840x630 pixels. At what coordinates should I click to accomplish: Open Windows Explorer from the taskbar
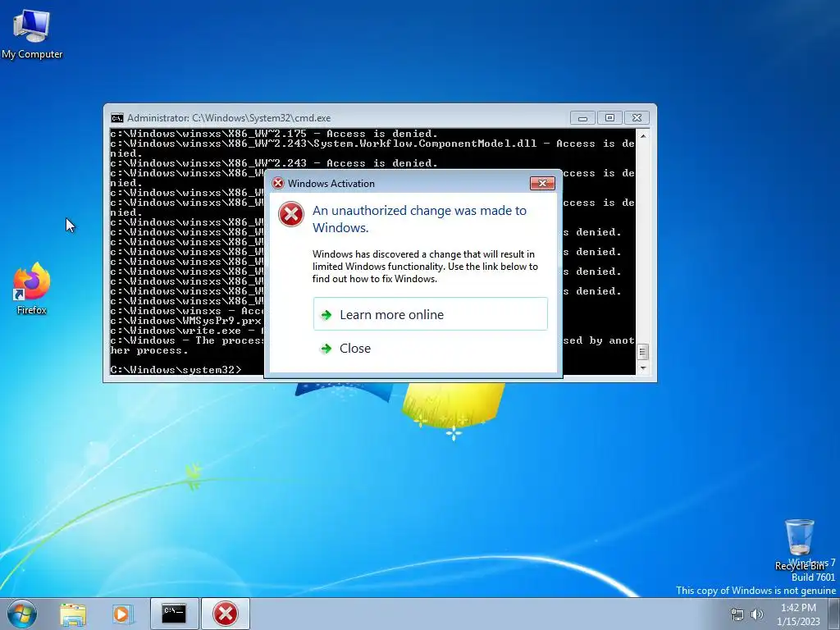[x=73, y=614]
